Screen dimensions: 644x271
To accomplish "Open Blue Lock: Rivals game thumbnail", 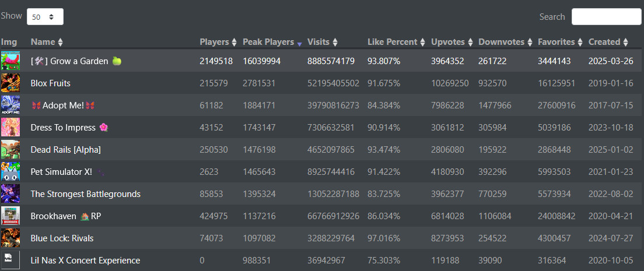I will pos(10,238).
